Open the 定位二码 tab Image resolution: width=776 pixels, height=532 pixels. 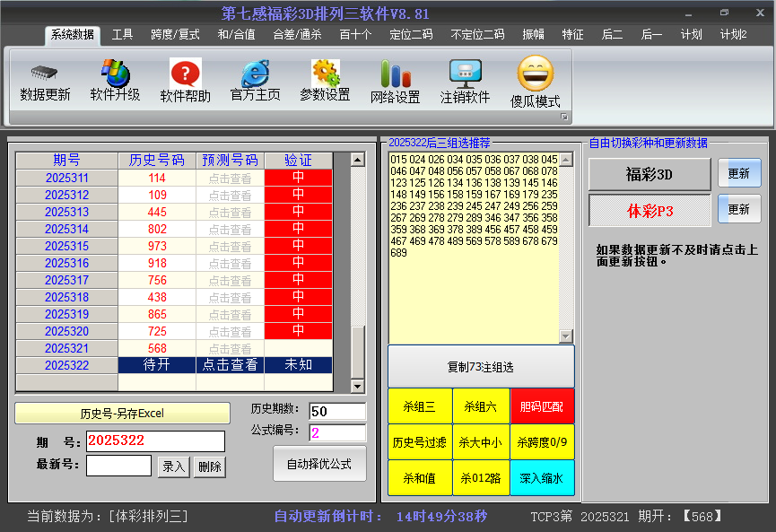(411, 35)
